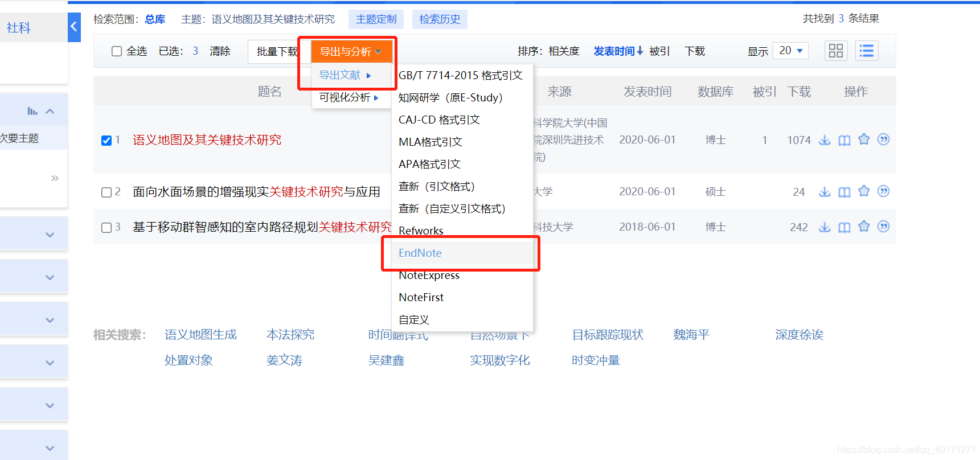Cite the paper with 242 downloads

pos(883,227)
